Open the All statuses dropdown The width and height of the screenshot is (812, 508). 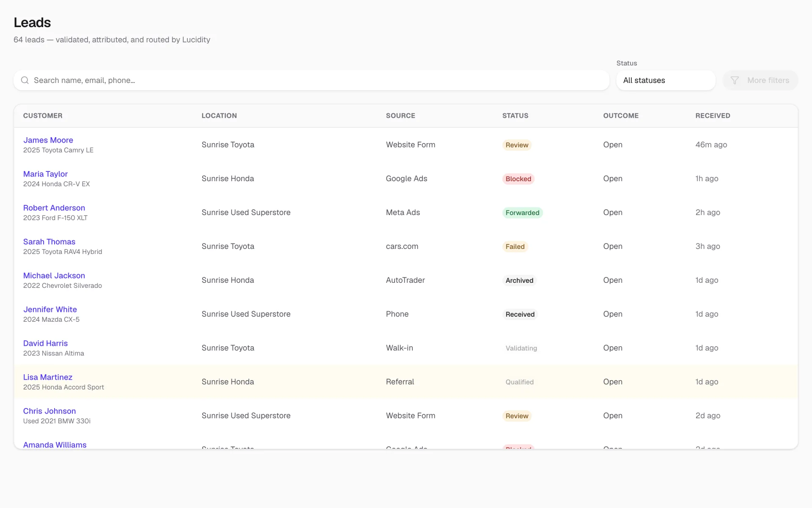click(x=666, y=80)
